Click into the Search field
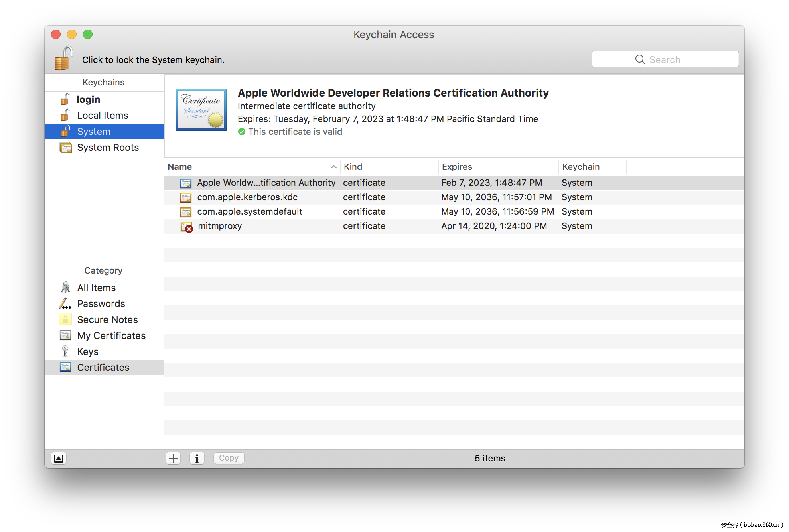The image size is (789, 532). [x=665, y=59]
